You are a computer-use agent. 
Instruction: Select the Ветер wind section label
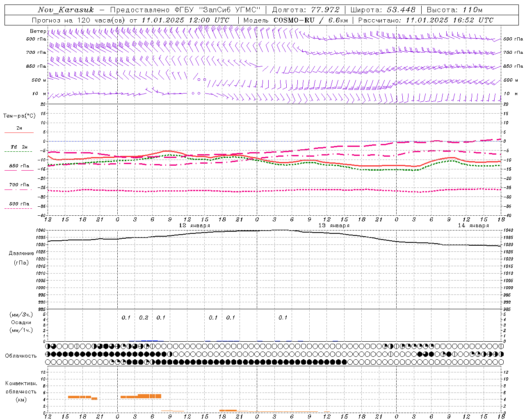pos(38,31)
